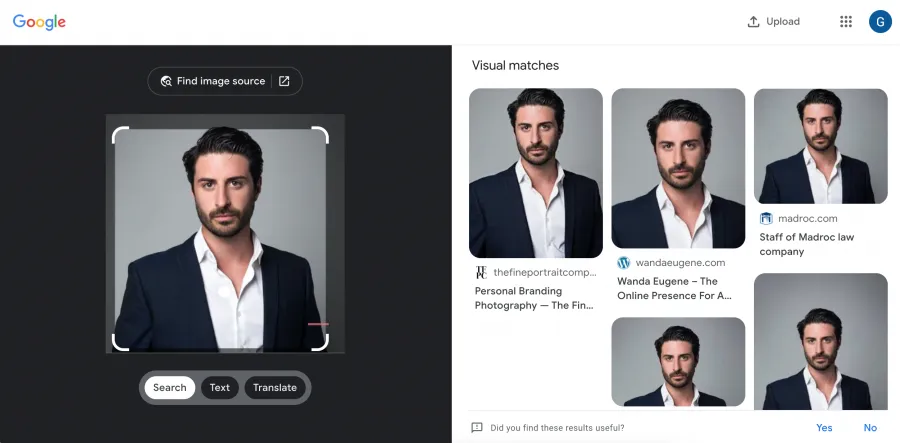Click Find image source button

click(225, 81)
